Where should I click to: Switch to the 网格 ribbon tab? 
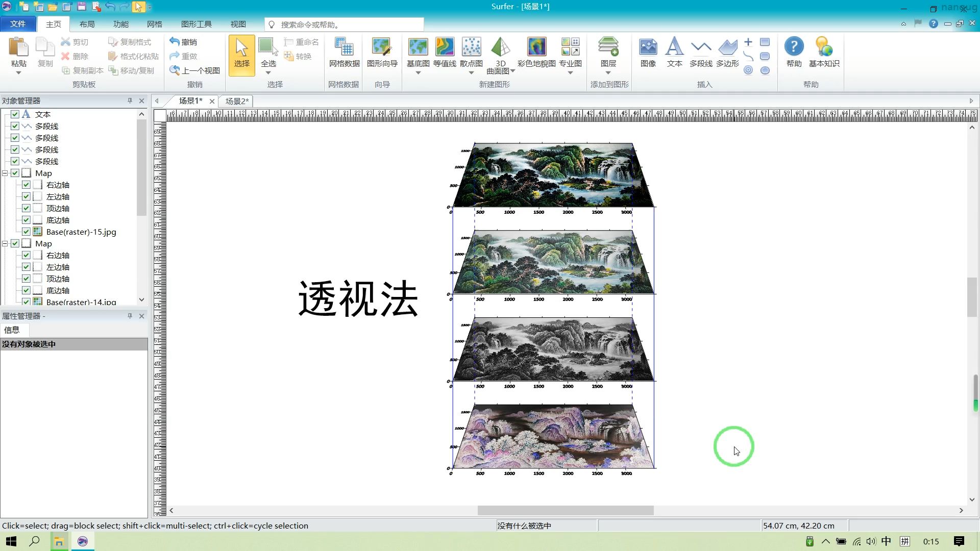155,24
